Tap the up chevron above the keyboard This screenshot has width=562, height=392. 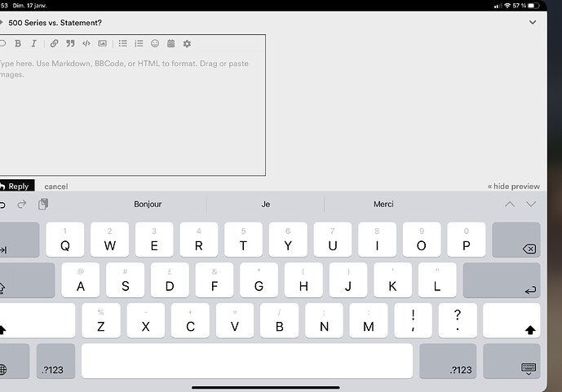pos(510,204)
